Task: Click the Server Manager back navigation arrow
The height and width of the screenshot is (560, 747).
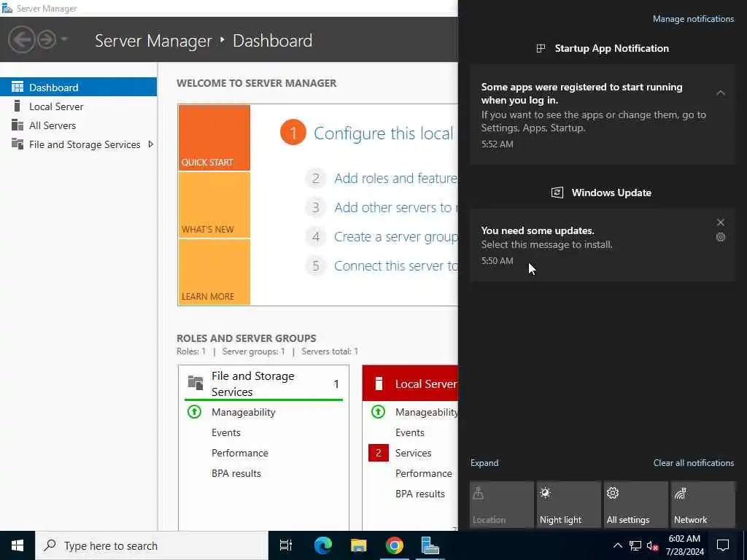Action: pos(21,39)
